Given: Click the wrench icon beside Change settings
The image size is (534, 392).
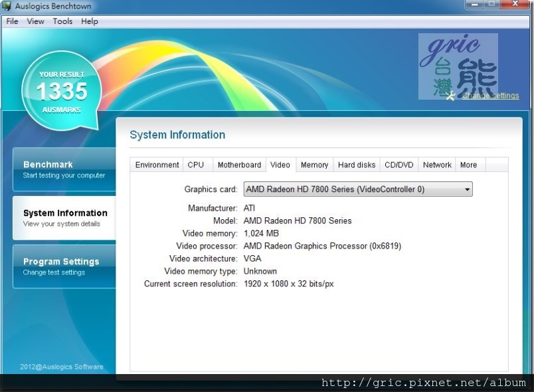Looking at the screenshot, I should 452,96.
